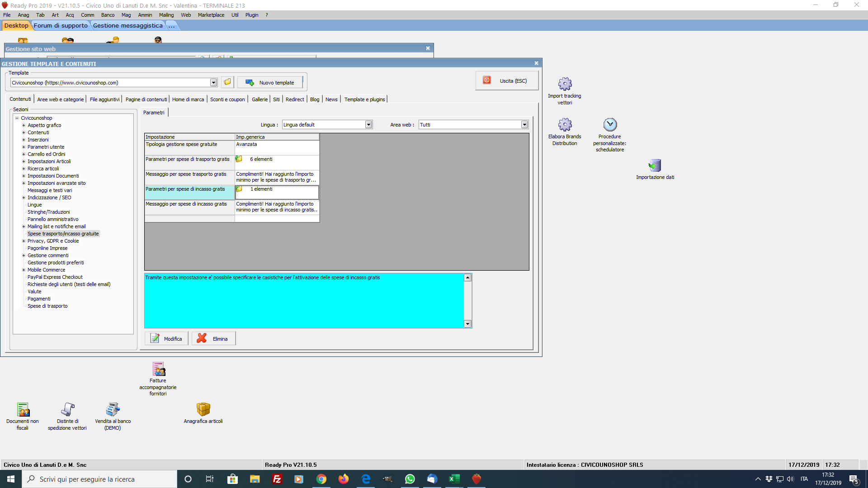868x488 pixels.
Task: Open Anagrafica articoli desktop icon
Action: [203, 413]
